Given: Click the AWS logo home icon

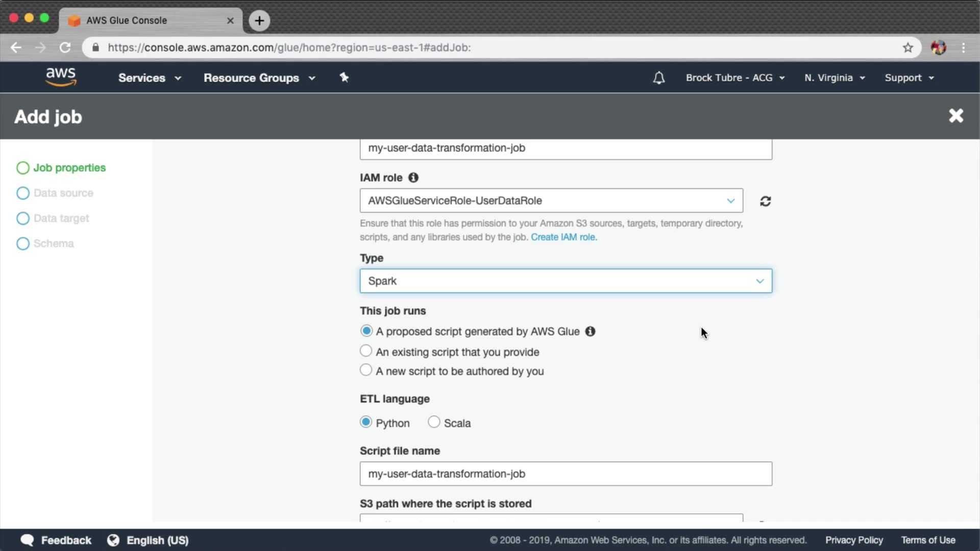Looking at the screenshot, I should [61, 77].
